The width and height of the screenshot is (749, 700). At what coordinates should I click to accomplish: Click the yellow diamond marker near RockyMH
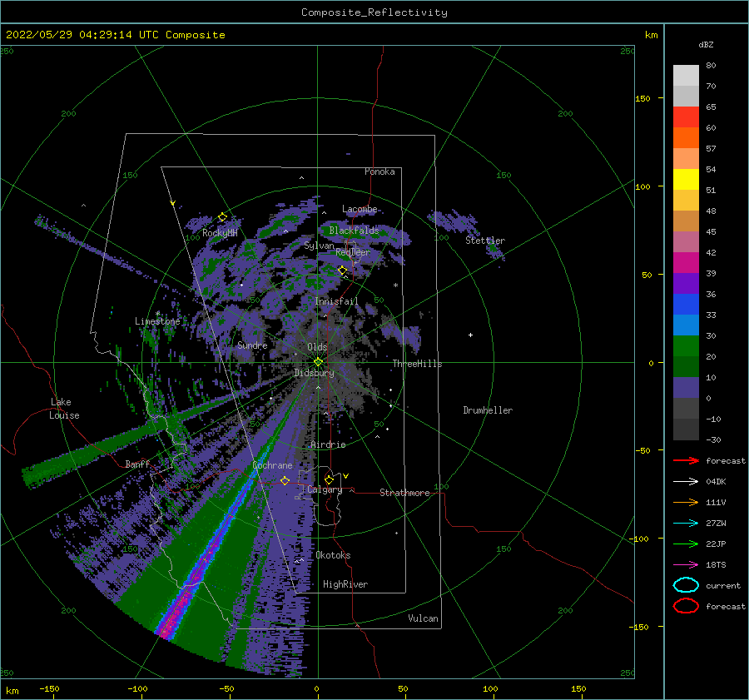point(222,217)
